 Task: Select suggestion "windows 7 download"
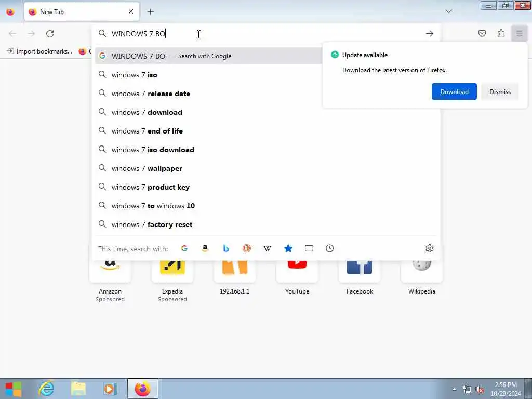click(267, 112)
